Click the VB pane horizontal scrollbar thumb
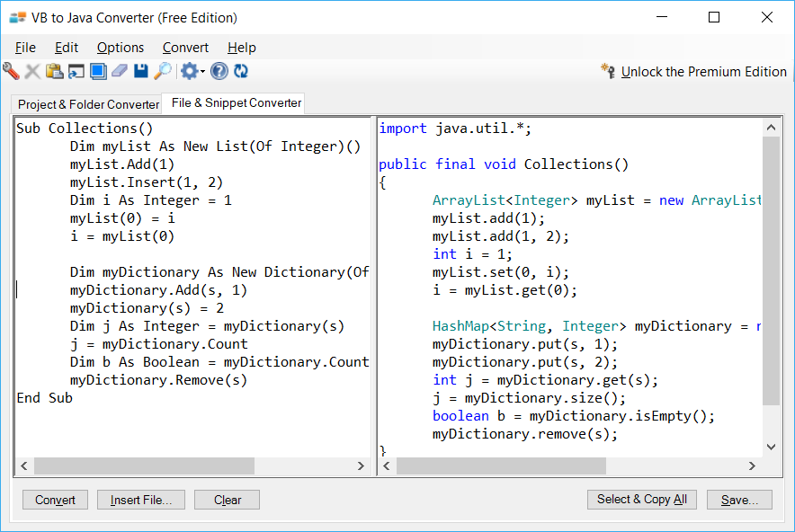Image resolution: width=795 pixels, height=532 pixels. click(144, 465)
